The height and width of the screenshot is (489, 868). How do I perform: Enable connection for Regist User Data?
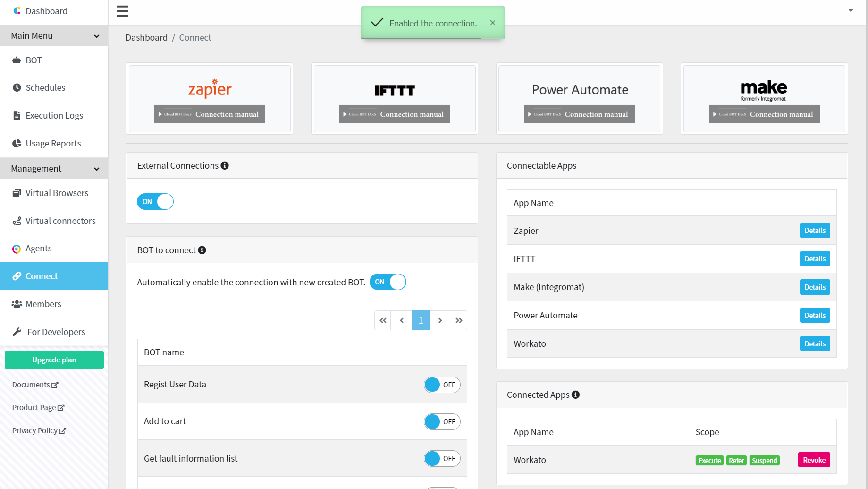pyautogui.click(x=442, y=385)
